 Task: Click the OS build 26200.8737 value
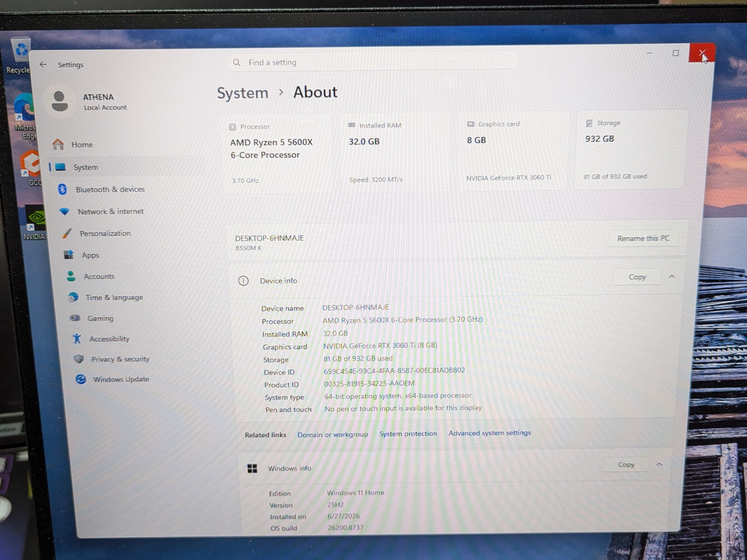coord(345,527)
